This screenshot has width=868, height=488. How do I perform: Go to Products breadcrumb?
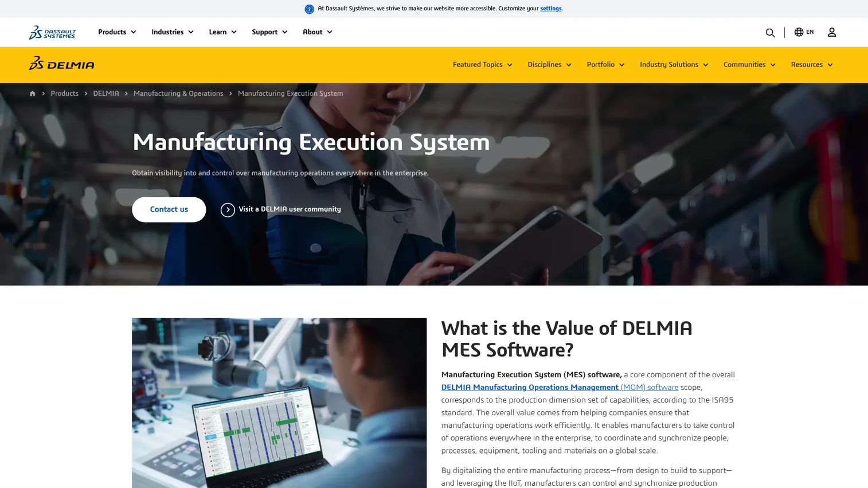65,93
